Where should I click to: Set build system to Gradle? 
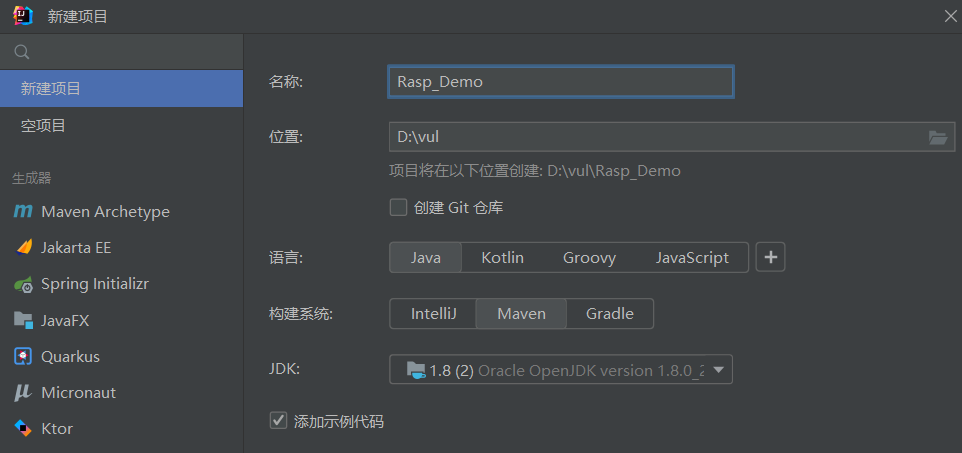[x=610, y=314]
